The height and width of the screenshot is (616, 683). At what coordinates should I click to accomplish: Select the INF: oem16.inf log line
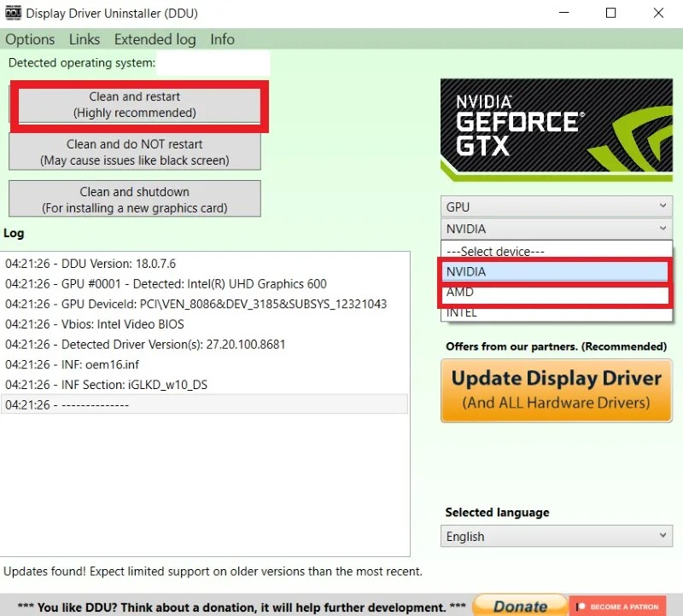(204, 364)
